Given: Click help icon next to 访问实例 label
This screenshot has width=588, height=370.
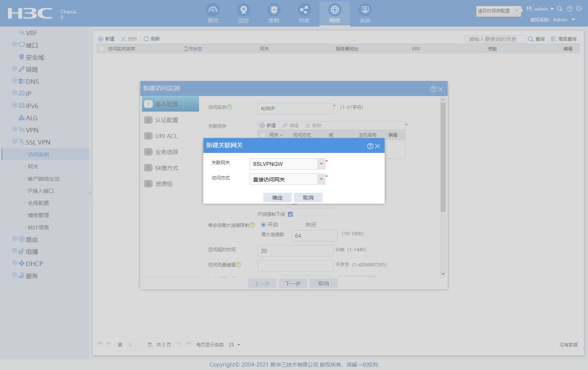Looking at the screenshot, I should 229,107.
